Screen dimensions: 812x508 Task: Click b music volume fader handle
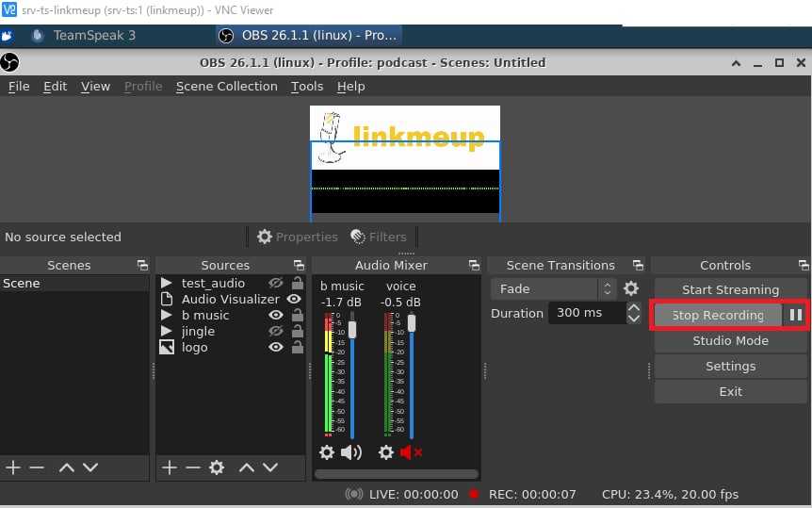pyautogui.click(x=352, y=329)
